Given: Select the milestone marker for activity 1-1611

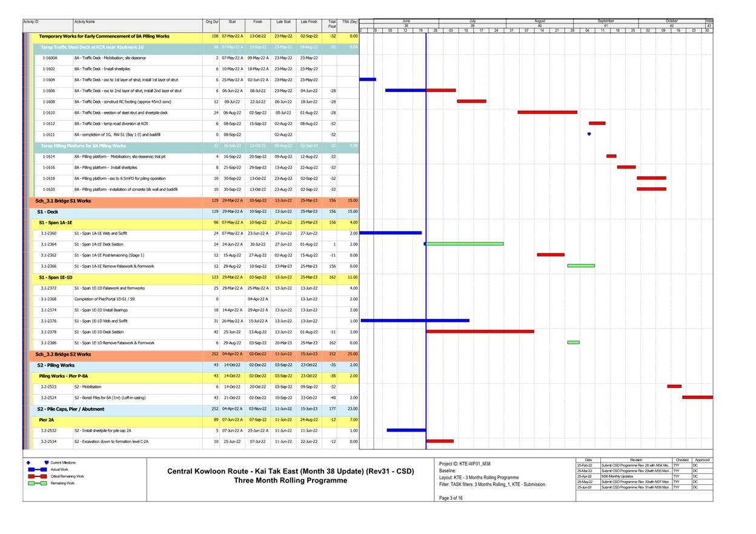Looking at the screenshot, I should pyautogui.click(x=589, y=135).
